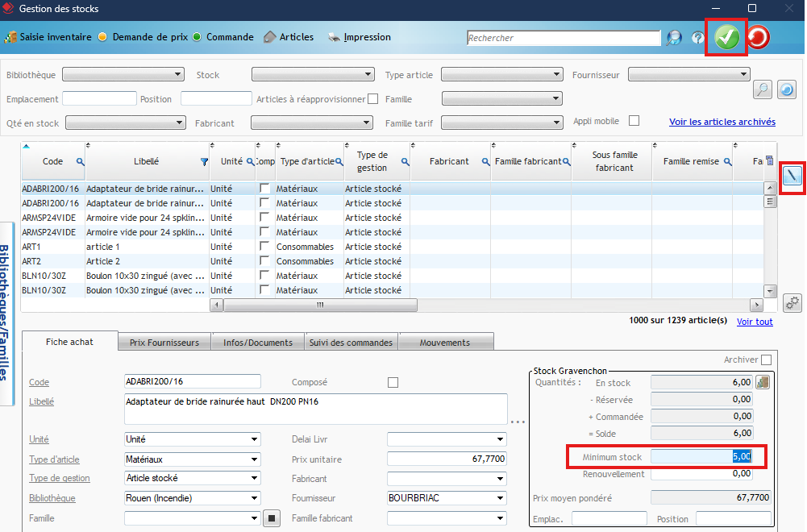Toggle Articles à réapprovisionner checkbox

click(x=372, y=99)
